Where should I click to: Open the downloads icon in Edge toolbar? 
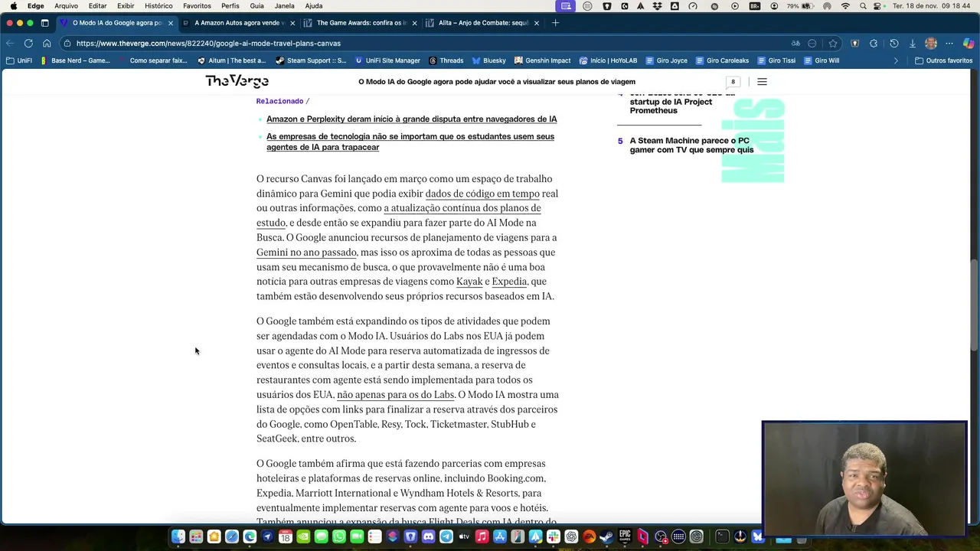click(912, 44)
